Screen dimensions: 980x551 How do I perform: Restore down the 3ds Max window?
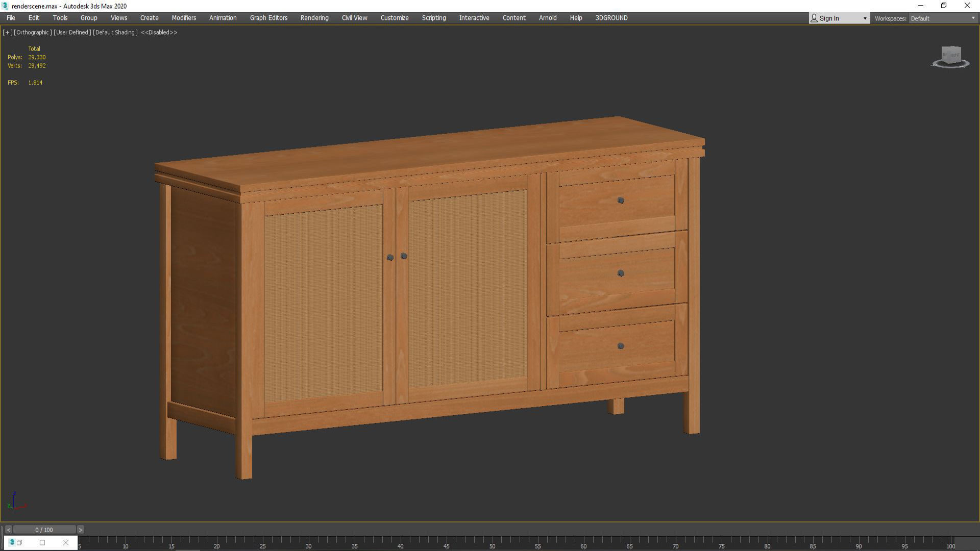(944, 6)
